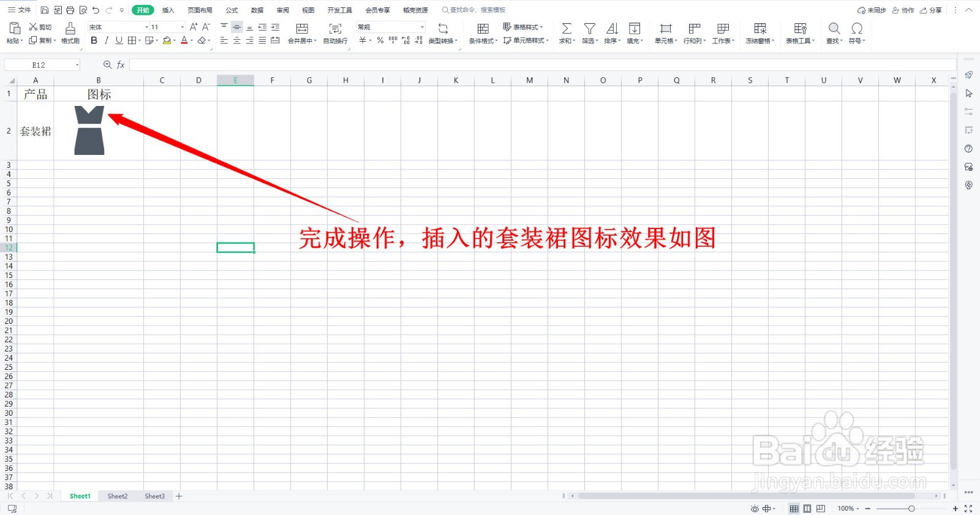Open the zoom percentage 100% dropdown

[x=848, y=508]
